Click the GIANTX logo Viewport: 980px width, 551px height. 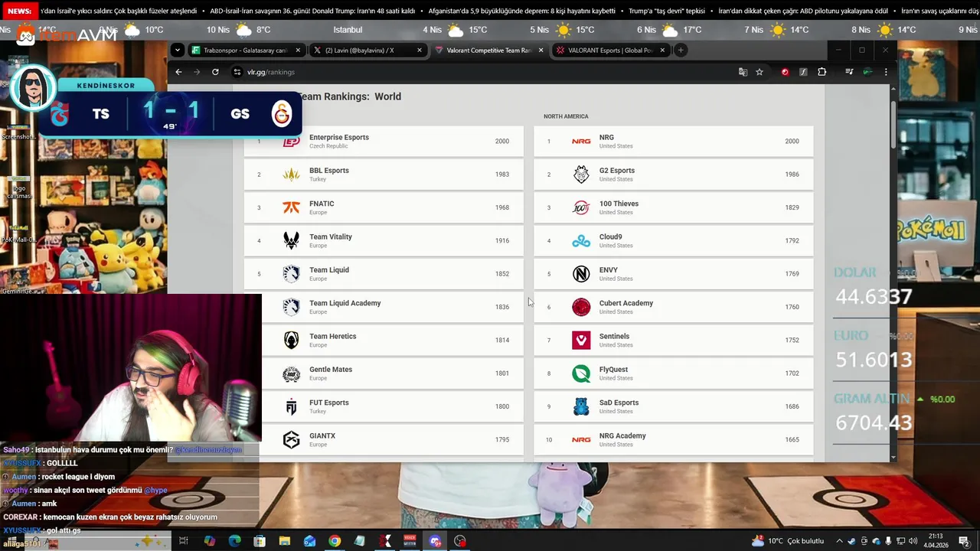(291, 439)
